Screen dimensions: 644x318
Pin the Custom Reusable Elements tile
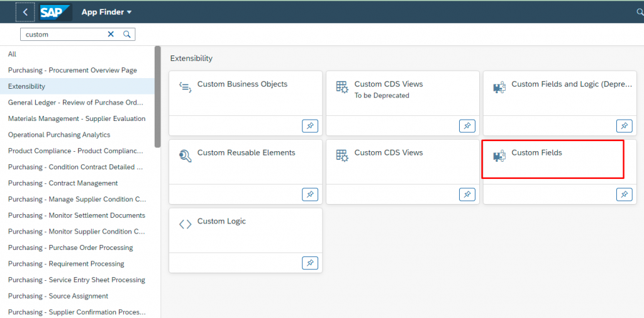click(x=310, y=195)
